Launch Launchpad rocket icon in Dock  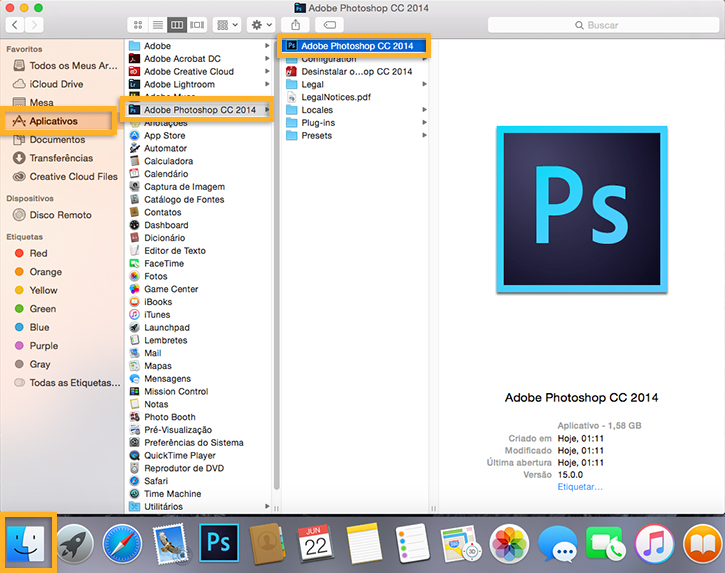pos(75,544)
